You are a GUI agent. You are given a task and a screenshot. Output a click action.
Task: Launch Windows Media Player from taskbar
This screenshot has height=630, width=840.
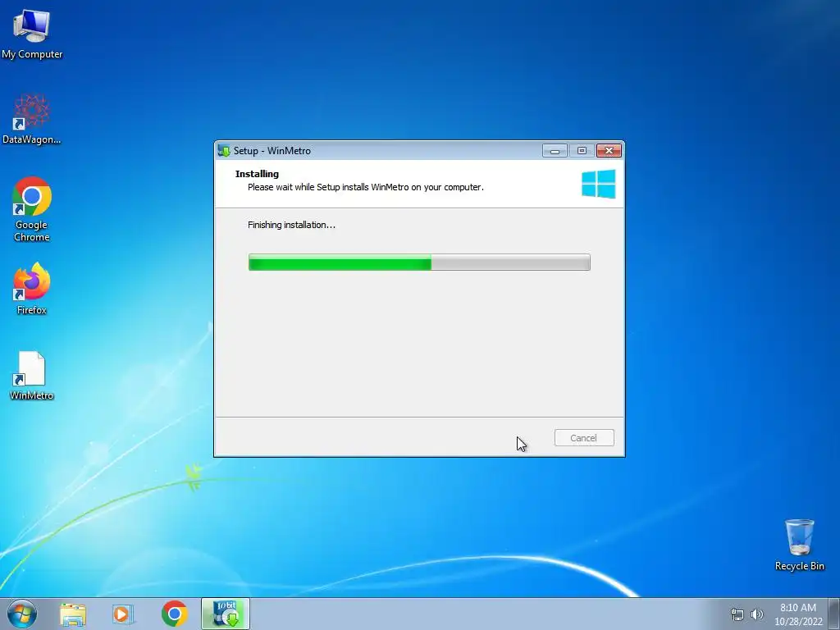tap(123, 614)
